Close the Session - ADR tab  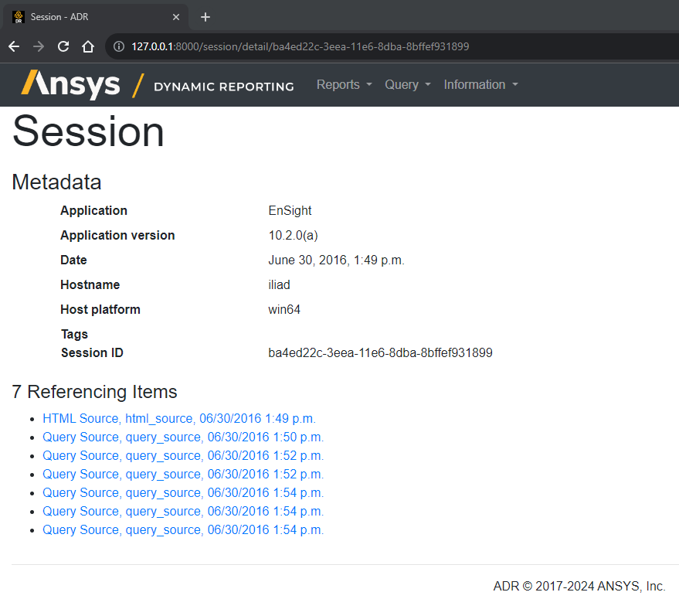click(176, 17)
